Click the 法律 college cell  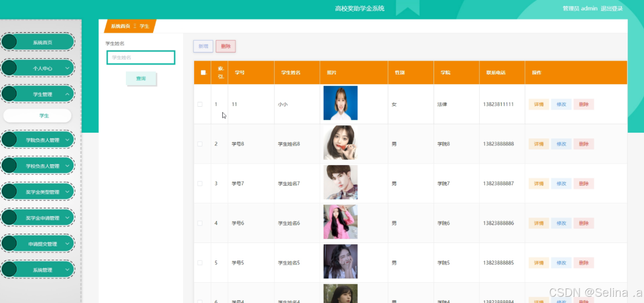pos(442,104)
